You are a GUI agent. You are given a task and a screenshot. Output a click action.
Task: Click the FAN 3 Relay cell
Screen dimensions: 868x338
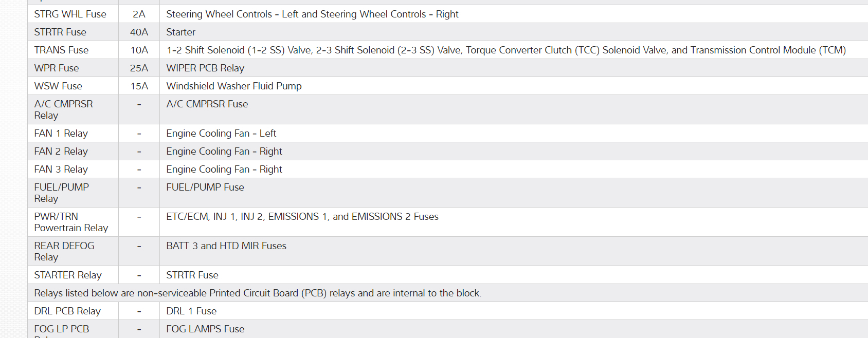[x=61, y=170]
